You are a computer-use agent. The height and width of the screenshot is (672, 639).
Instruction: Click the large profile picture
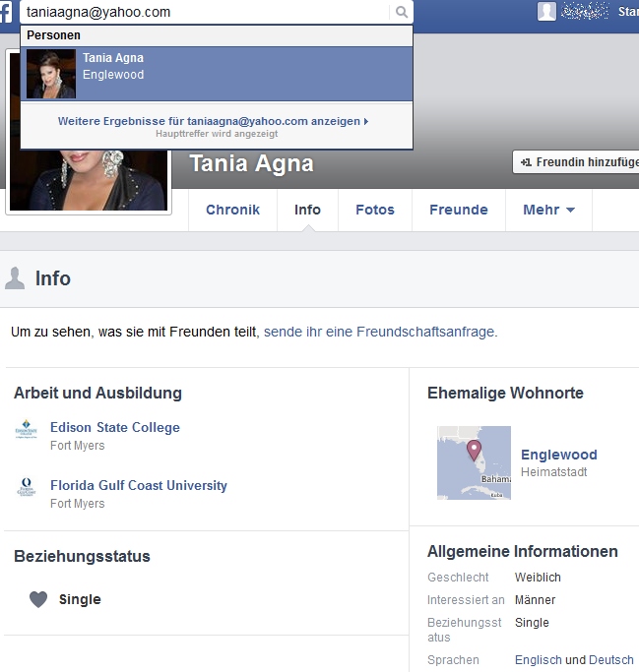89,180
